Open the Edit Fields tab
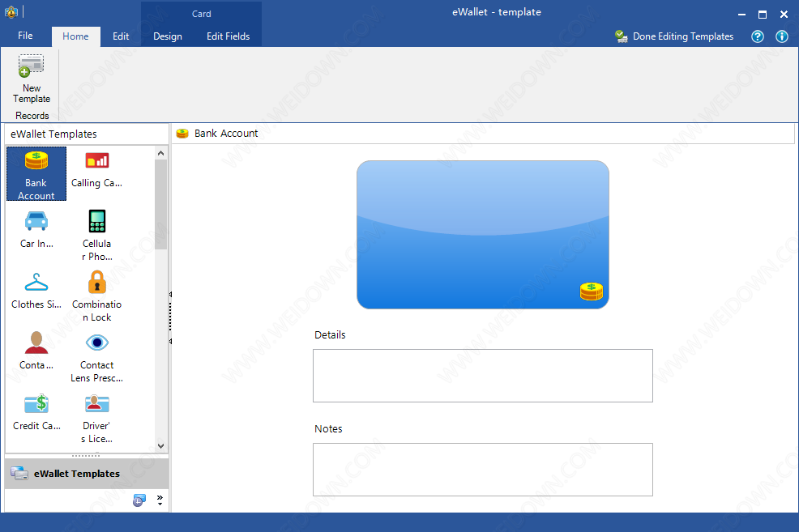799x532 pixels. (x=228, y=36)
